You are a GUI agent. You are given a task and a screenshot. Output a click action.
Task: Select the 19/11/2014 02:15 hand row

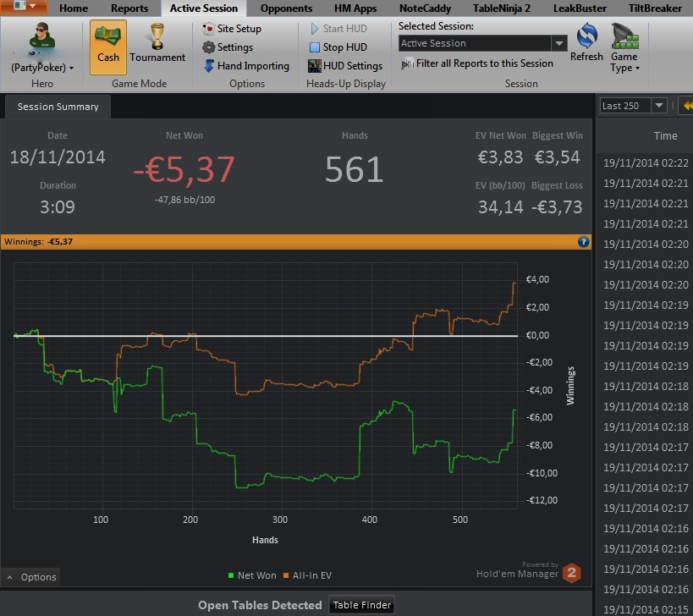[x=646, y=609]
